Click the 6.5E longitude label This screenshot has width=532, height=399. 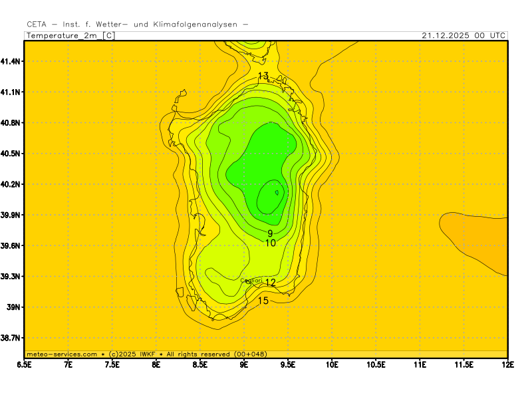tap(25, 364)
